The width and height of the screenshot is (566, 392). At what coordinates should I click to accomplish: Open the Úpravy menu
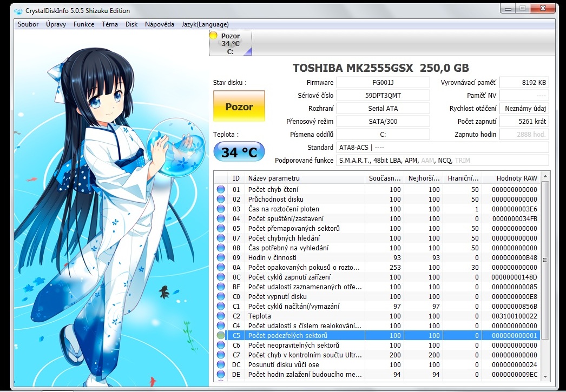coord(56,24)
